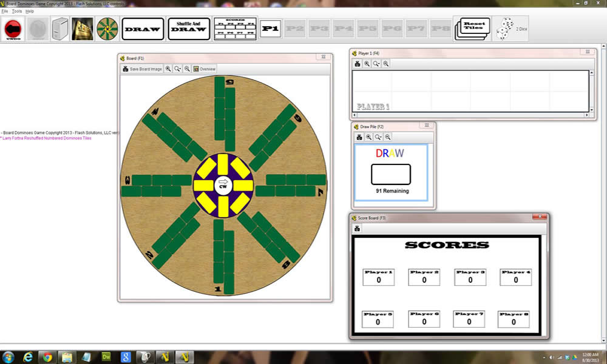Click the Reset Tiles stacked cards icon

tap(472, 29)
